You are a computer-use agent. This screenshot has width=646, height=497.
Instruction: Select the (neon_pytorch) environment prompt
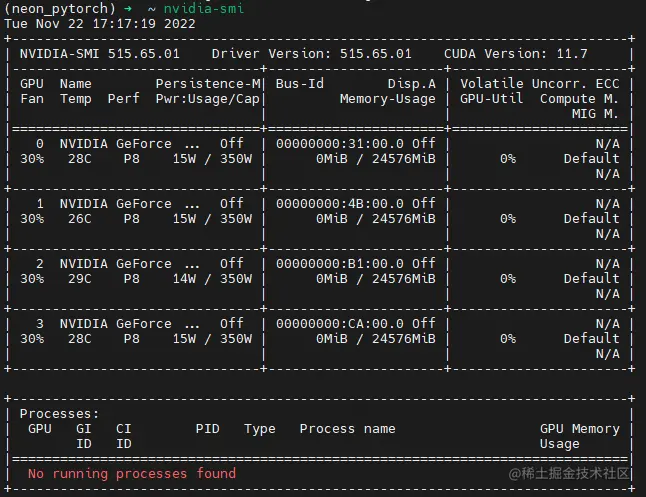[60, 9]
